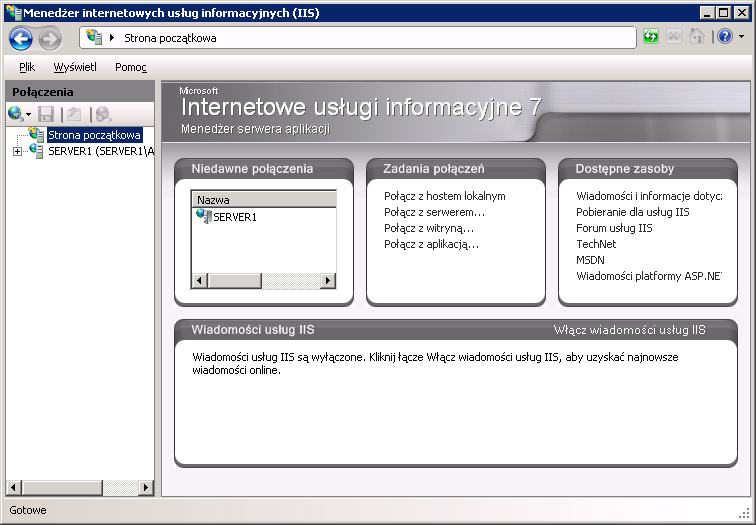Click the Up folder icon in Połączenia
Image resolution: width=756 pixels, height=525 pixels.
[x=74, y=114]
